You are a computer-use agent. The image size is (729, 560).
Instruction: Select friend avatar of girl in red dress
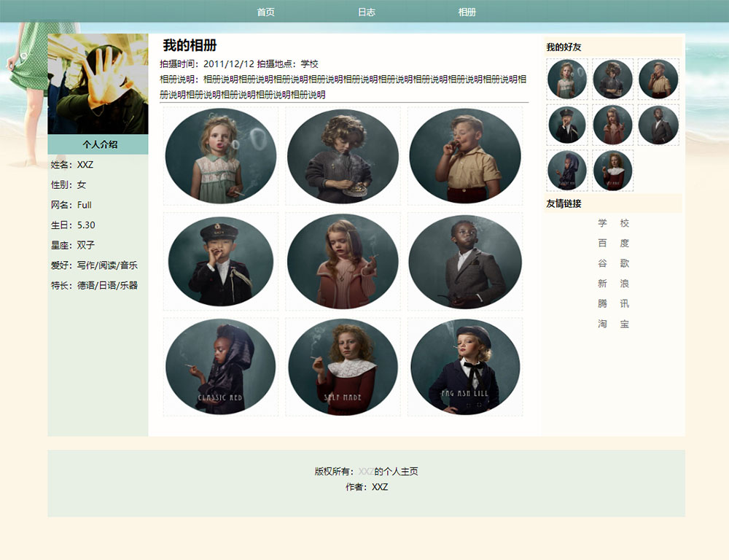[x=613, y=170]
